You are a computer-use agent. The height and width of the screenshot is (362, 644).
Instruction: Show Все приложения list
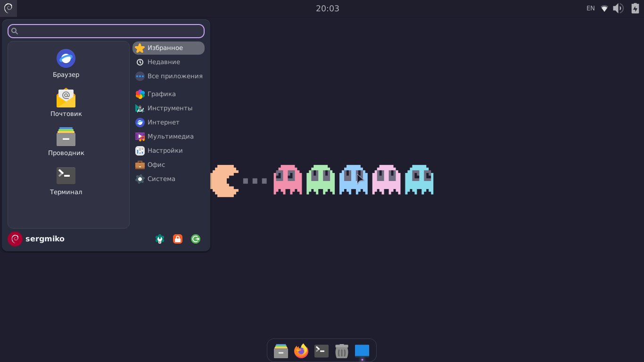(x=174, y=76)
